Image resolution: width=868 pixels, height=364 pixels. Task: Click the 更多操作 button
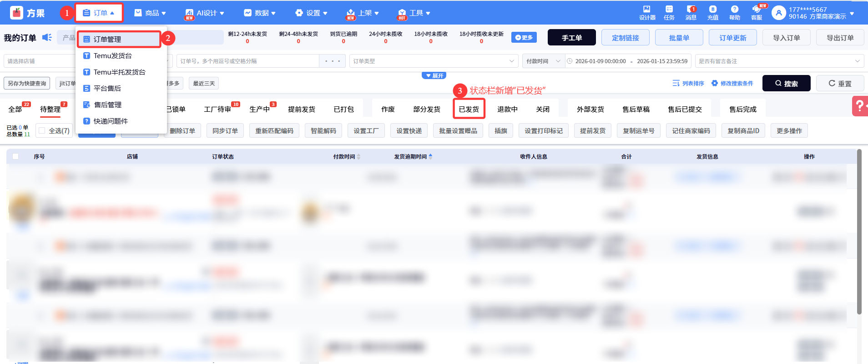point(789,131)
